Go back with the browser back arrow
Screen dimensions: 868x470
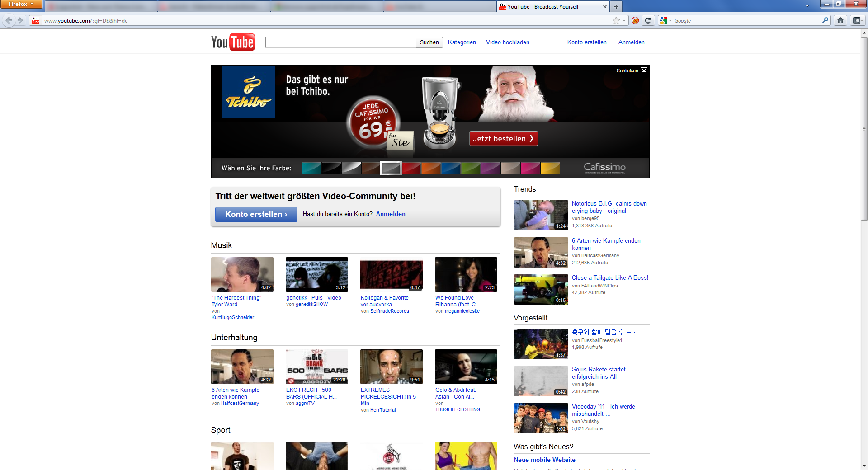tap(9, 20)
